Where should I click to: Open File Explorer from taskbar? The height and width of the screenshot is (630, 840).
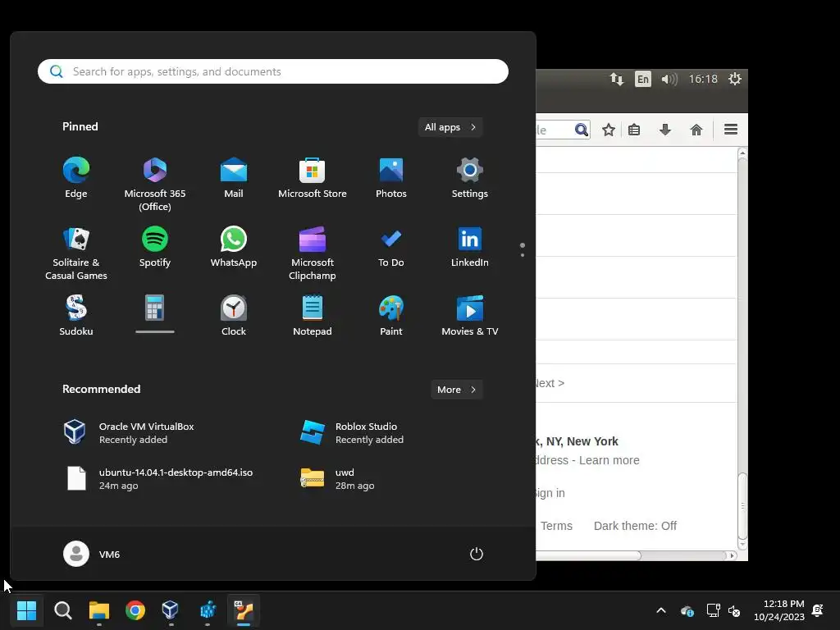click(99, 610)
